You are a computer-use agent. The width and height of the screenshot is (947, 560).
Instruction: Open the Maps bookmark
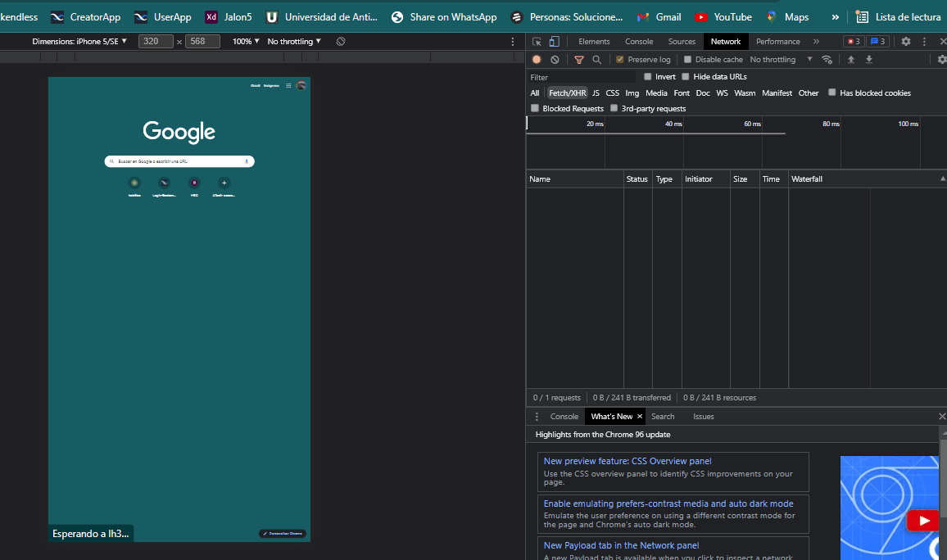tap(787, 17)
